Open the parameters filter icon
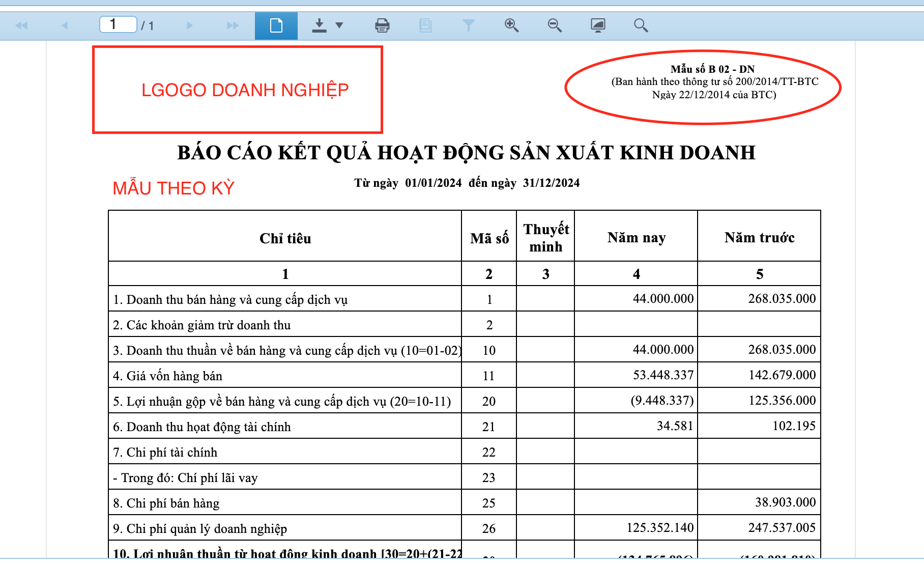 click(469, 25)
